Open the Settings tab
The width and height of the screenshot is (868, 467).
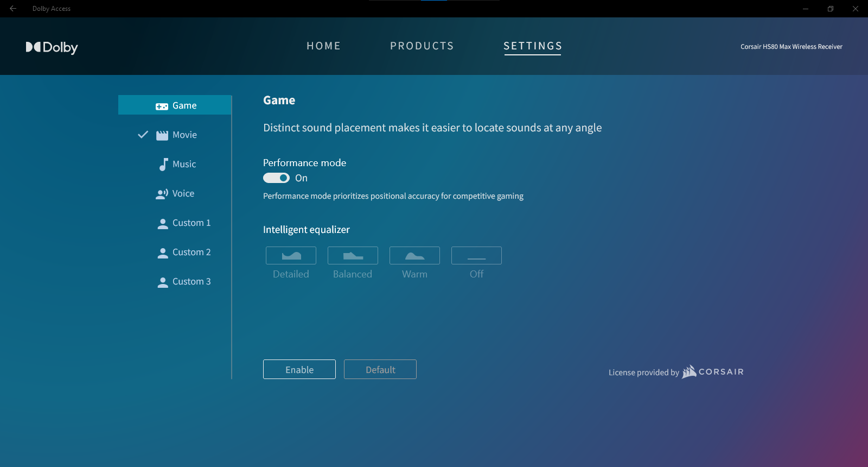click(533, 46)
